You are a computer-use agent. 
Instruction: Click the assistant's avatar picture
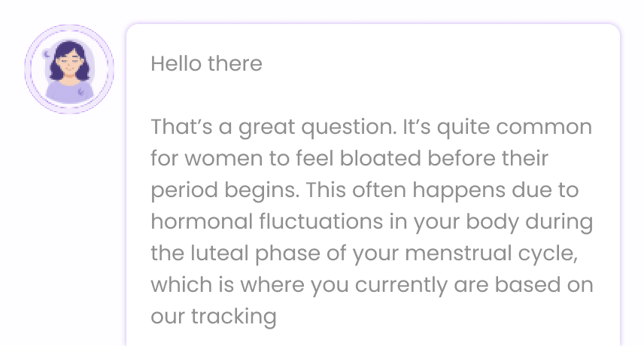click(x=68, y=69)
